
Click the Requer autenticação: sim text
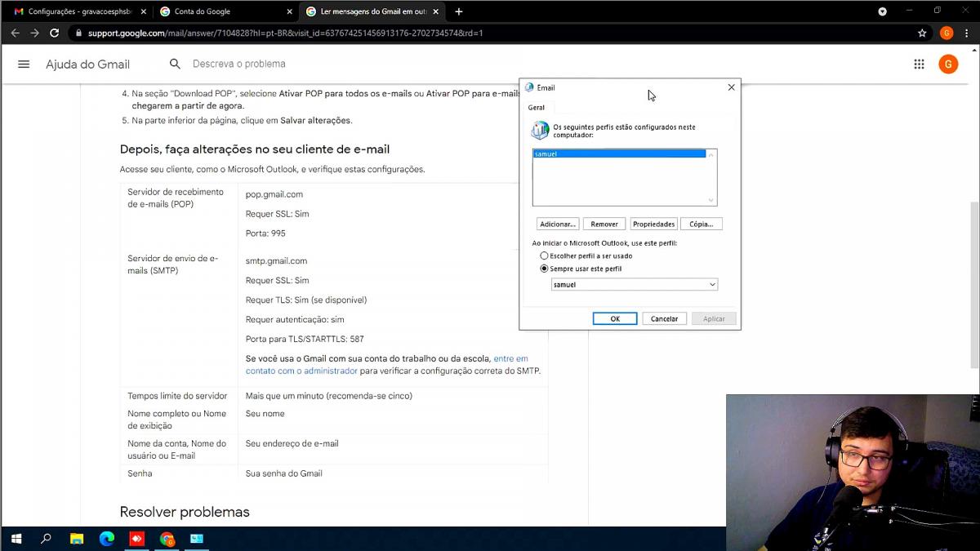point(295,319)
